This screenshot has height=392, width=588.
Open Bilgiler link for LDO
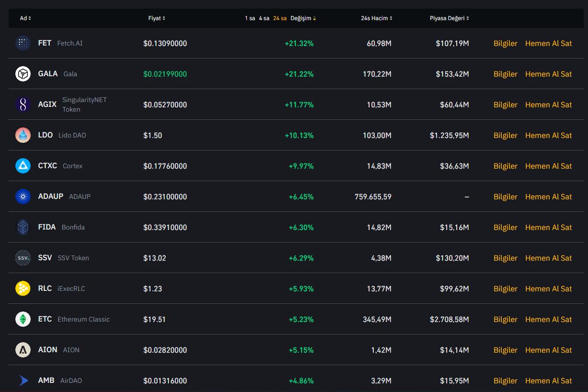[x=505, y=135]
